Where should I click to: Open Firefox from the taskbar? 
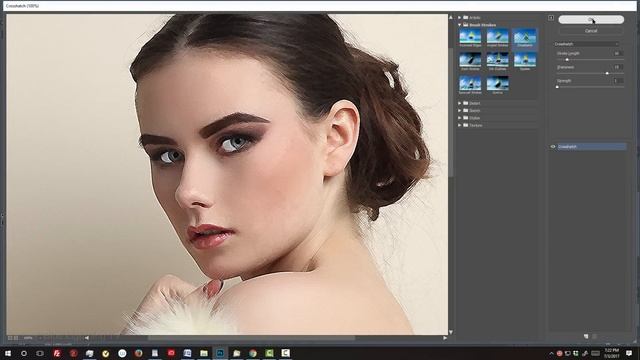click(138, 353)
